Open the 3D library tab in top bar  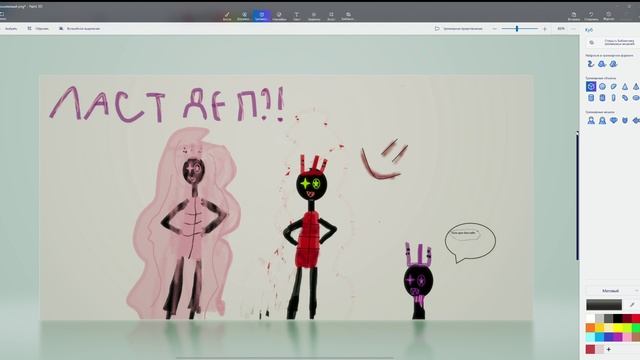click(x=348, y=16)
